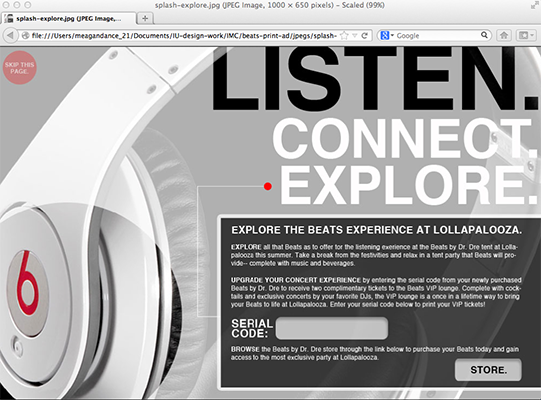Click the red Beats logo on earcup
541x400 pixels.
point(27,283)
